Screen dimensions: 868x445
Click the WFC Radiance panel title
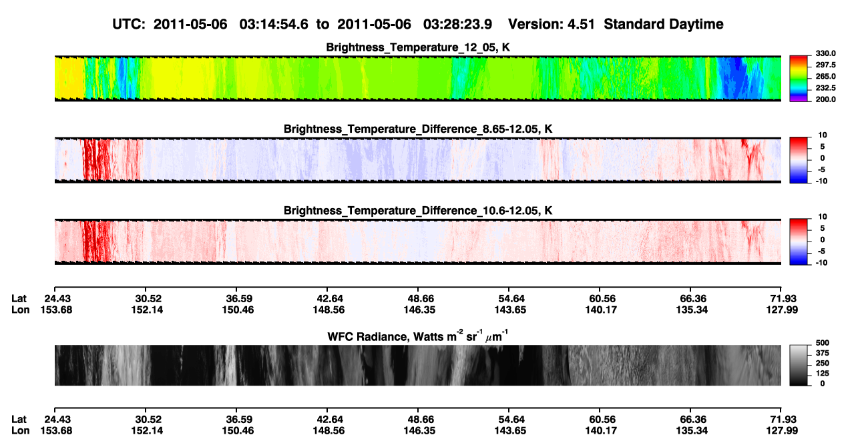point(418,336)
